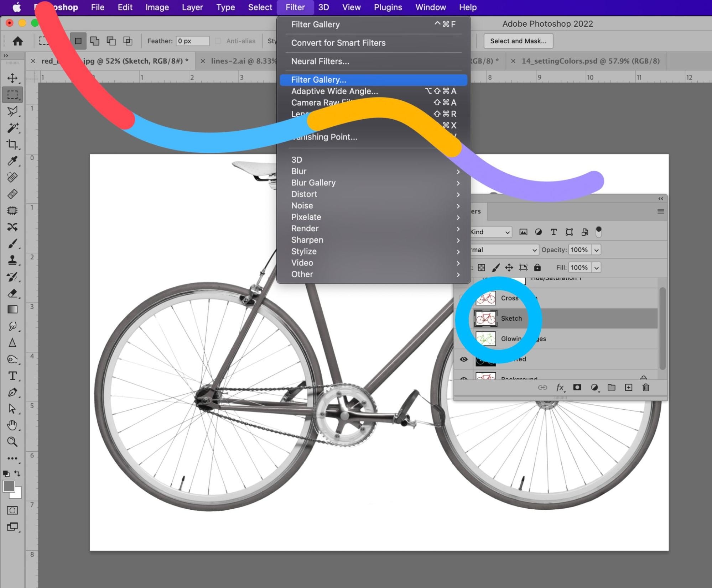712x588 pixels.
Task: Select the Eyedropper tool
Action: coord(12,161)
